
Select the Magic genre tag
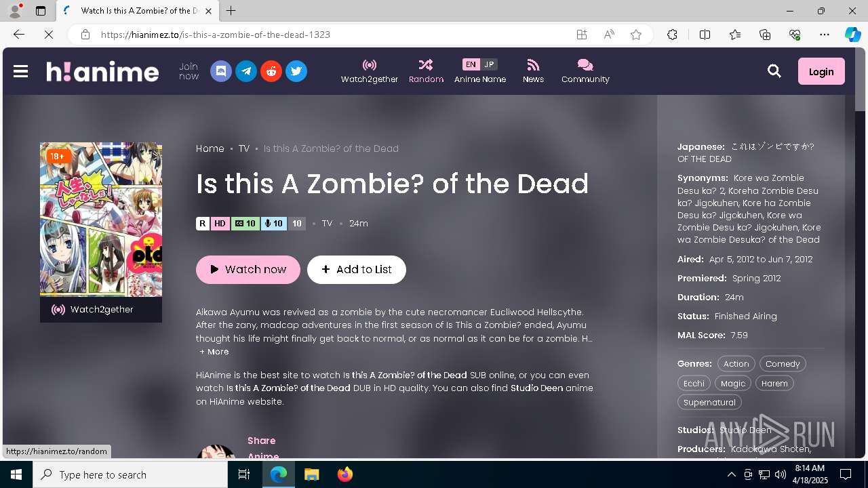pos(733,383)
